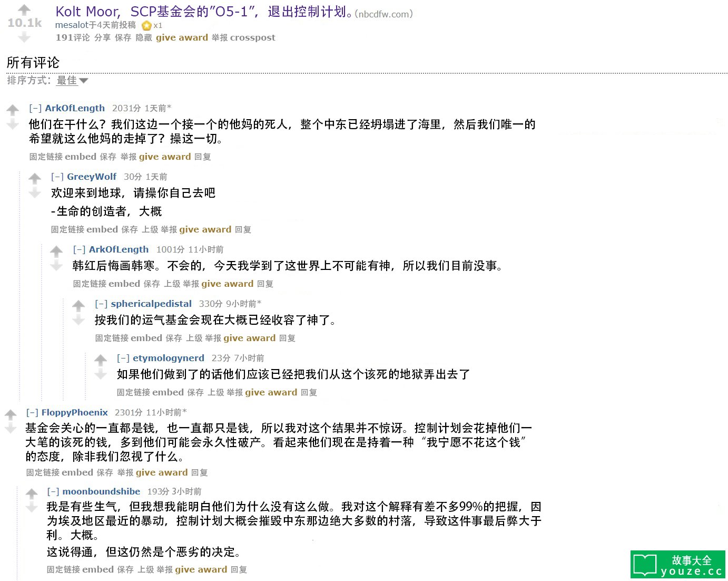Upvote sphericalpedistal's comment

pos(78,306)
